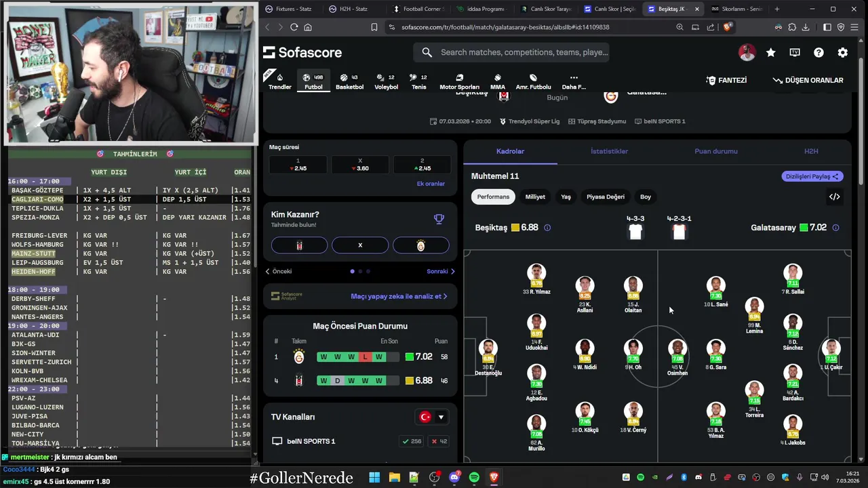
Task: Reload the page in browser
Action: click(x=294, y=27)
